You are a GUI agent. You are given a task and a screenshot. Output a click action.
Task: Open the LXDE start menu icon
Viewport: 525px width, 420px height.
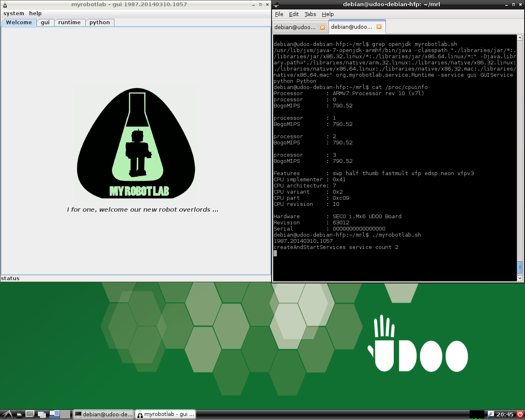click(x=7, y=414)
